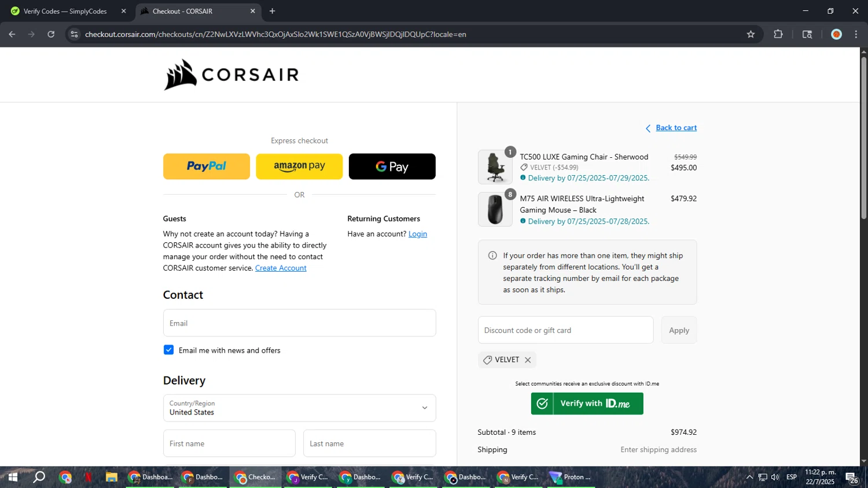Go back to the previous page
Screen dimensions: 868x488
pos(12,34)
